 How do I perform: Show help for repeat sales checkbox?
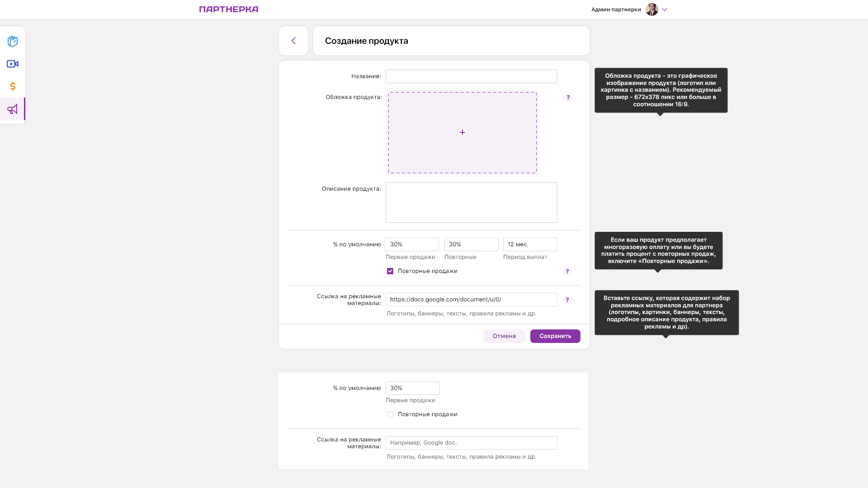pyautogui.click(x=567, y=271)
